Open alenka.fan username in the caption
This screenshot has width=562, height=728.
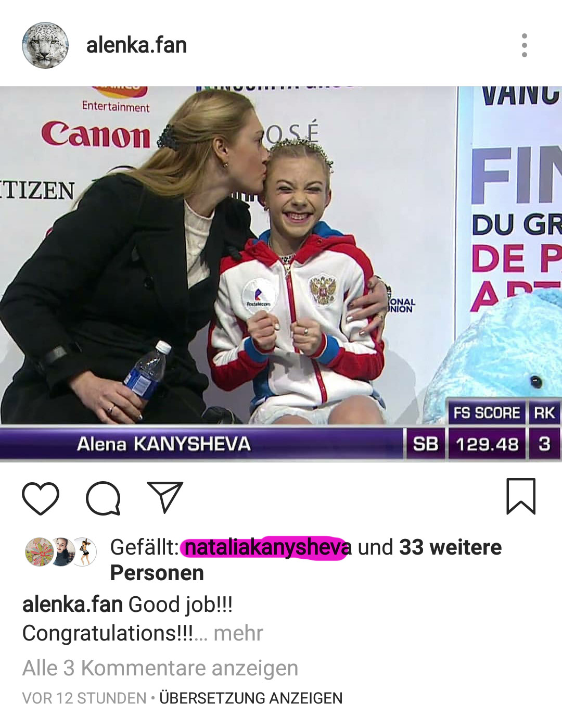pos(72,605)
